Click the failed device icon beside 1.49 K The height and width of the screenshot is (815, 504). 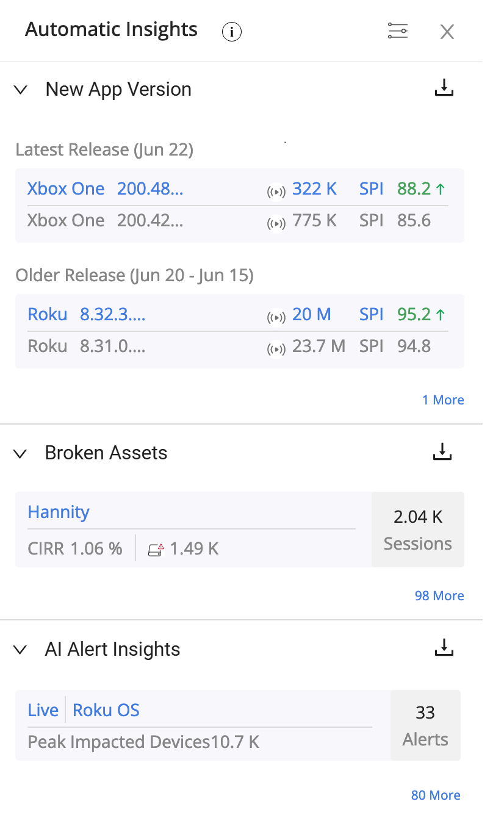(156, 550)
